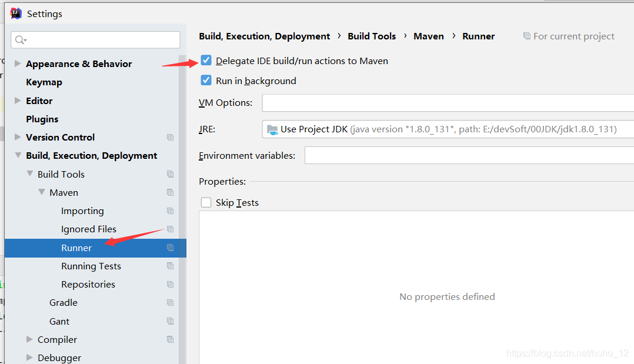Click project-level icon next to Repositories
The image size is (634, 364).
coord(170,285)
